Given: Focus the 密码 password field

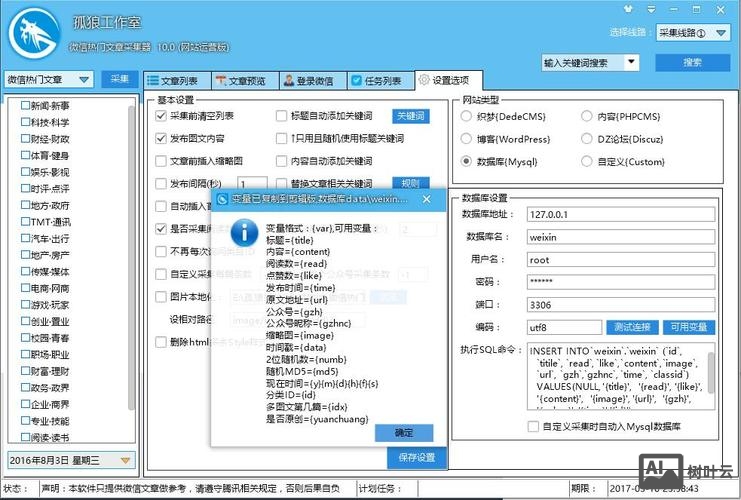Looking at the screenshot, I should click(x=620, y=282).
